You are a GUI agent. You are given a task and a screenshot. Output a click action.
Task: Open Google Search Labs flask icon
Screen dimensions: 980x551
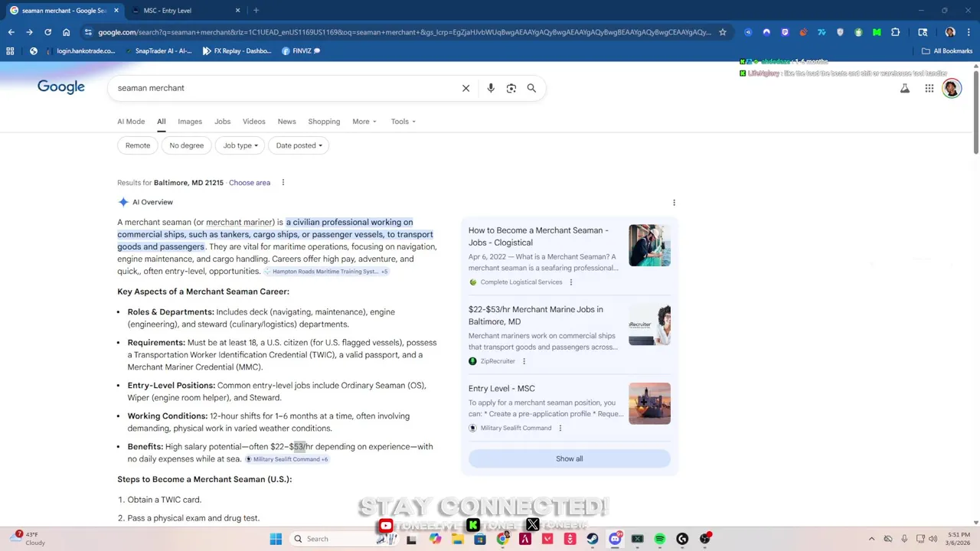[905, 88]
